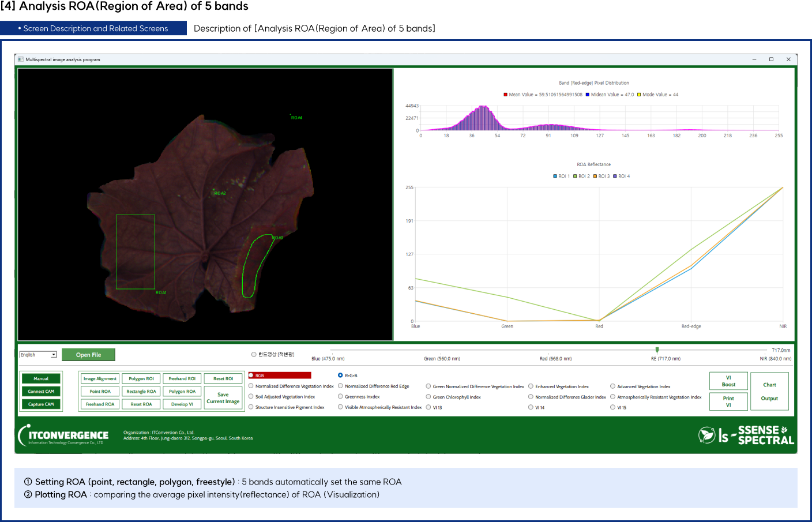Click the rectangle ROA1 region on leaf image
Screen dimensions: 812x522
[x=136, y=251]
